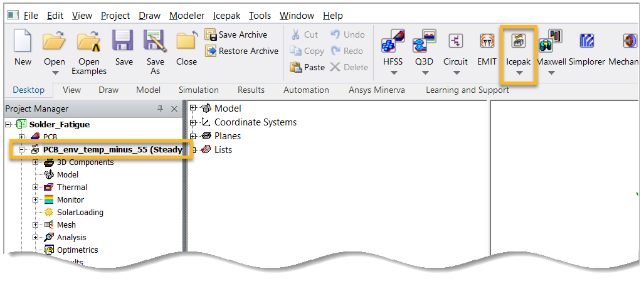Click the Undo button
The width and height of the screenshot is (644, 291).
click(x=347, y=35)
